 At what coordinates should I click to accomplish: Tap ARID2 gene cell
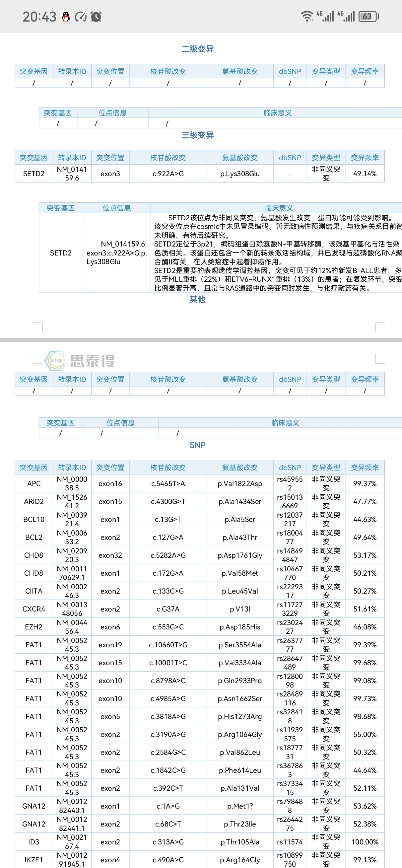point(34,501)
